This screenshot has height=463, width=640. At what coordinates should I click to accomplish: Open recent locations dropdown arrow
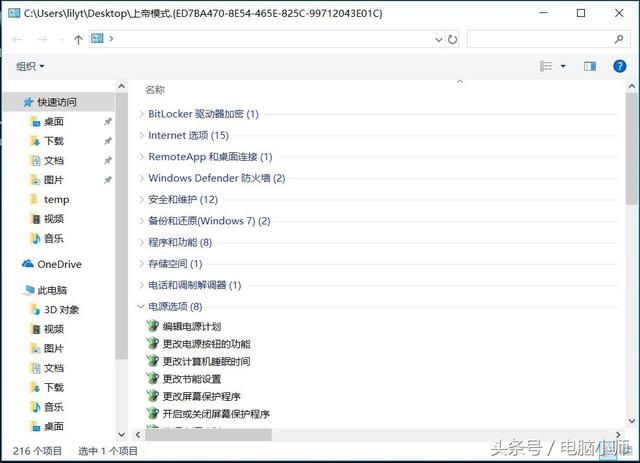coord(62,40)
